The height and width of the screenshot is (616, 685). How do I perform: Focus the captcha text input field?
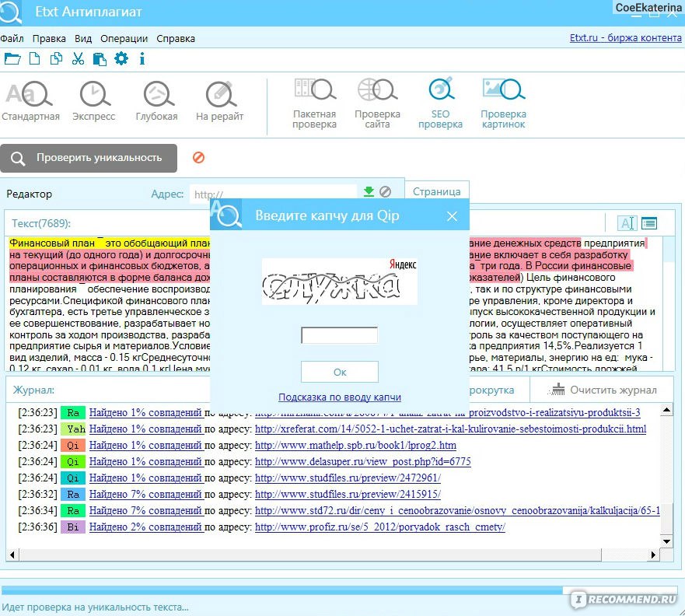340,335
